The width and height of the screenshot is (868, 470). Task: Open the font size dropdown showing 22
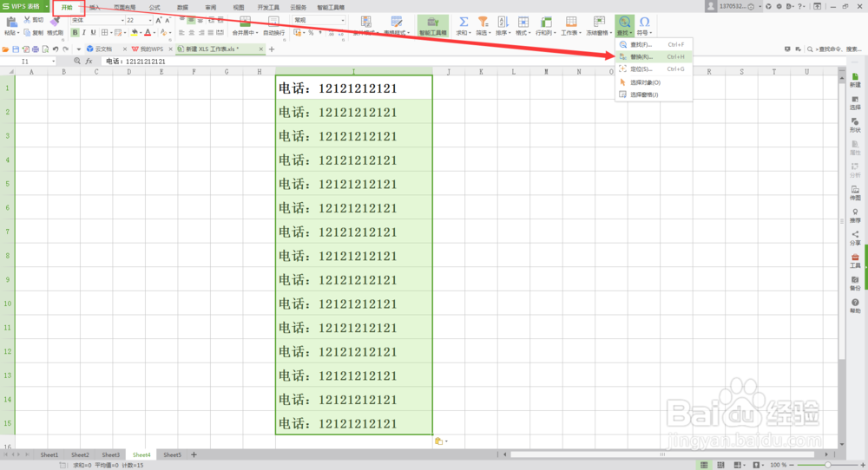tap(150, 21)
